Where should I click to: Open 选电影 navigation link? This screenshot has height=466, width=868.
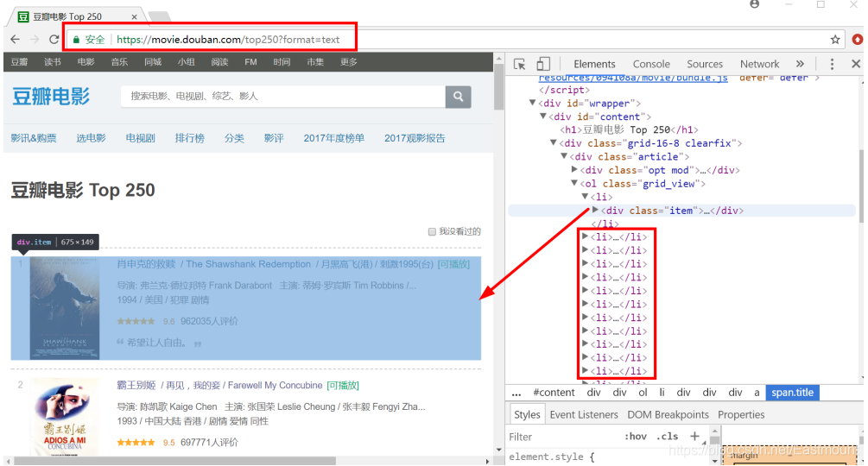(x=91, y=138)
